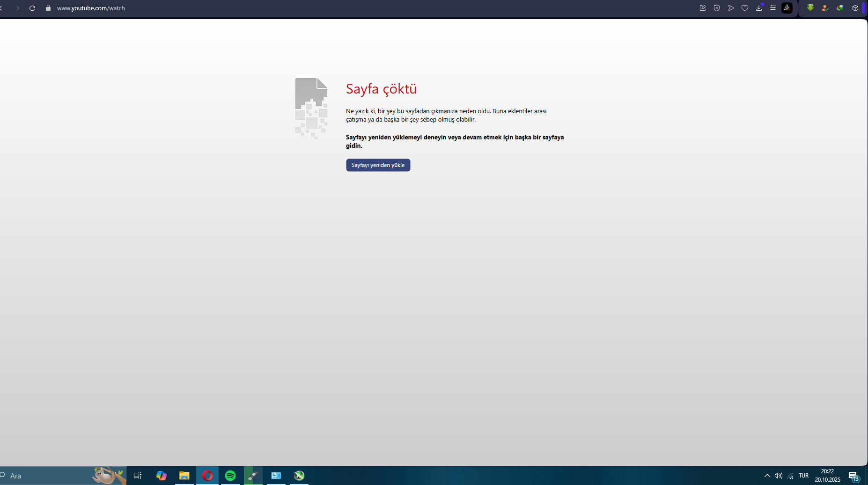Click the broken page crashed icon
The image size is (868, 485).
(311, 109)
